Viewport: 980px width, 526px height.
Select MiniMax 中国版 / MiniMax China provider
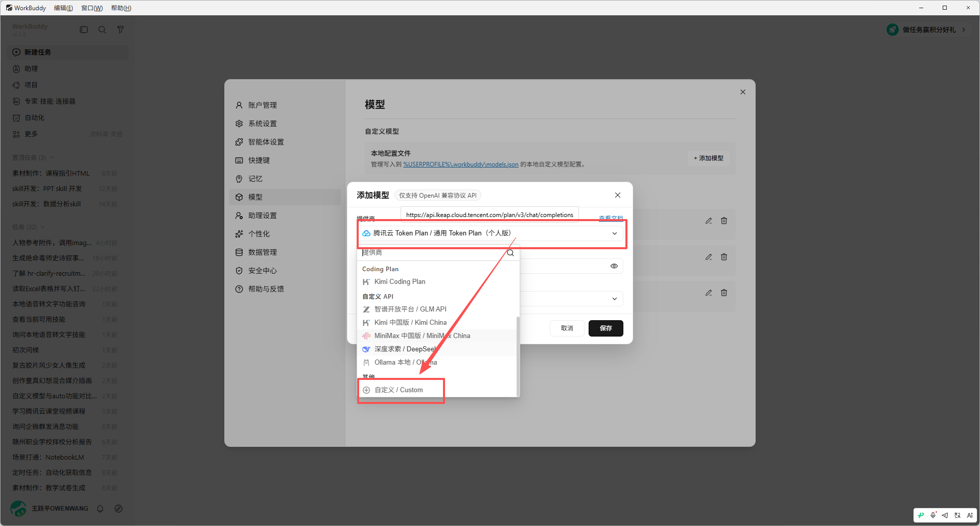[x=437, y=336]
